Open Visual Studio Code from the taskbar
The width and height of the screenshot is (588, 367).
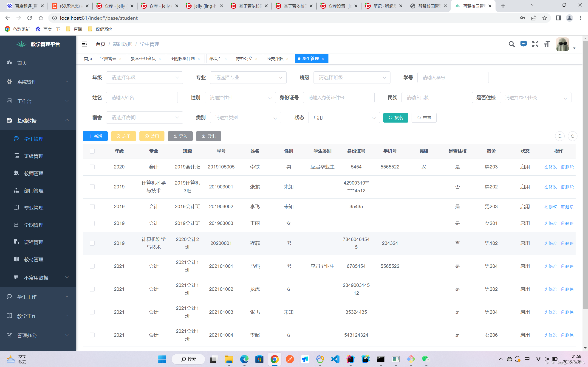(335, 359)
